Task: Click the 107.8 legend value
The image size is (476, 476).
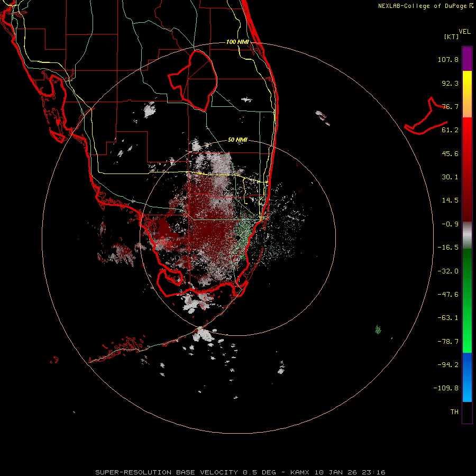Action: tap(448, 59)
